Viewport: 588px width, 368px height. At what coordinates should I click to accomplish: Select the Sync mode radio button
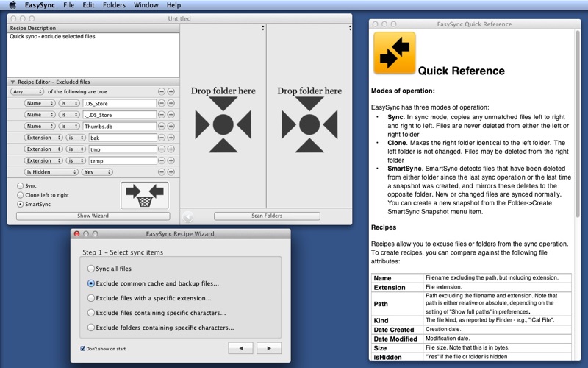[x=21, y=186]
